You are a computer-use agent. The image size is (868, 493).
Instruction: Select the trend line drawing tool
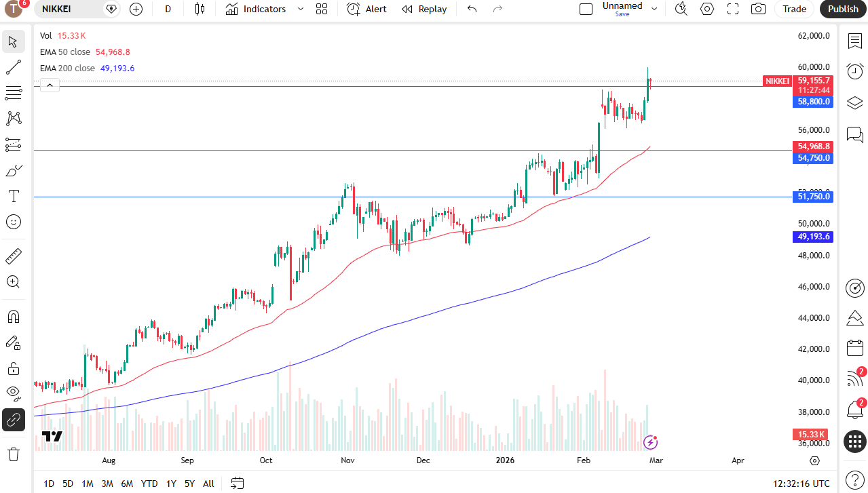pyautogui.click(x=13, y=67)
